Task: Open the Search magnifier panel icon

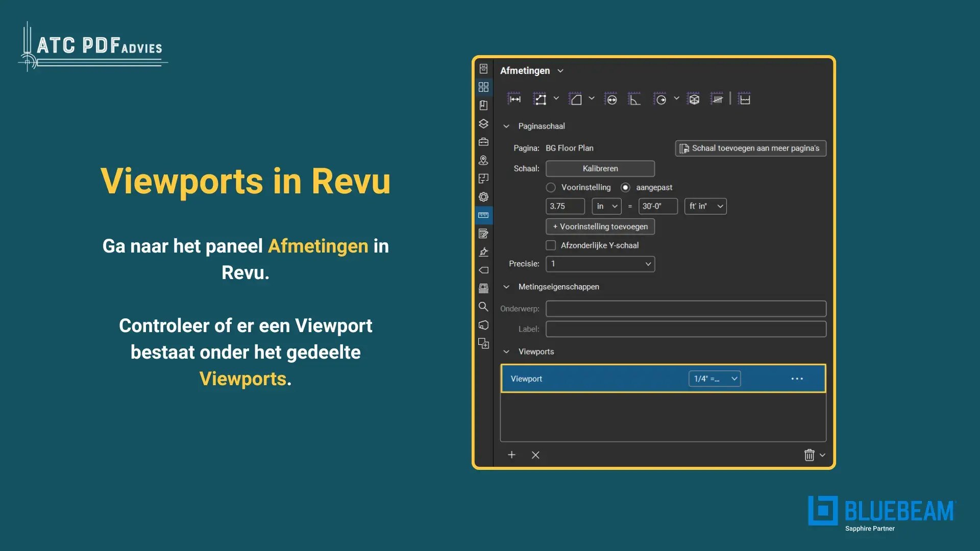Action: [483, 307]
